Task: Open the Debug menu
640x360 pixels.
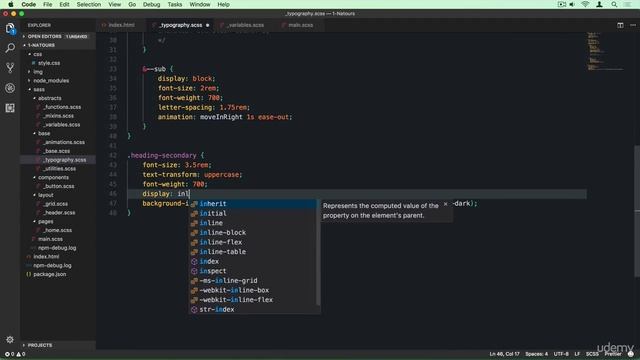Action: pos(151,4)
